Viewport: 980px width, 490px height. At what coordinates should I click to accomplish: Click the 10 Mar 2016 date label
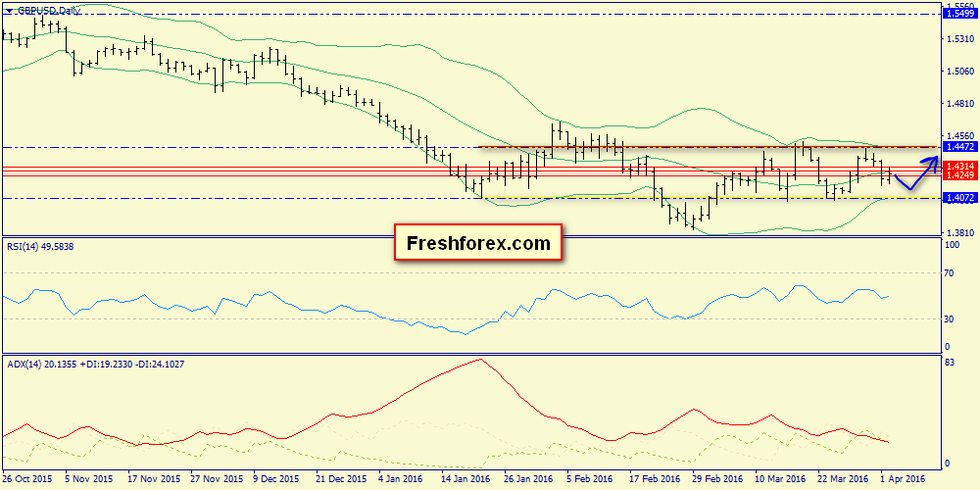coord(779,477)
